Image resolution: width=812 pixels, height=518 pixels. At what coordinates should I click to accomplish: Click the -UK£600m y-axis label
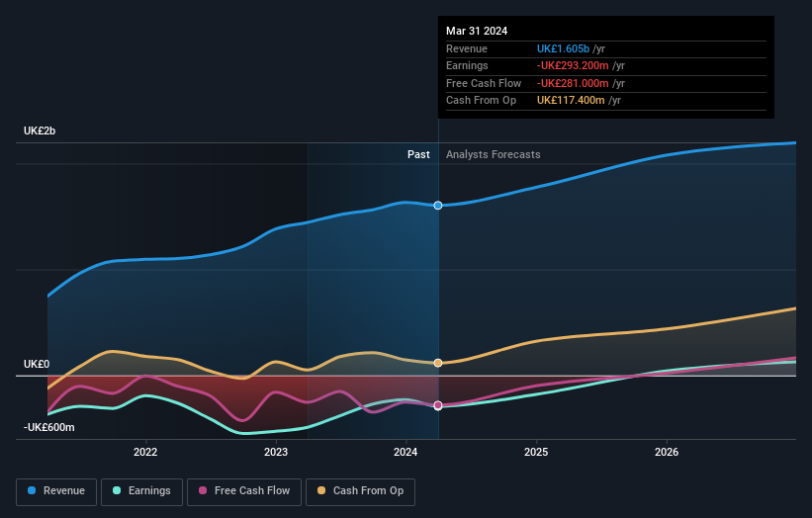point(49,427)
